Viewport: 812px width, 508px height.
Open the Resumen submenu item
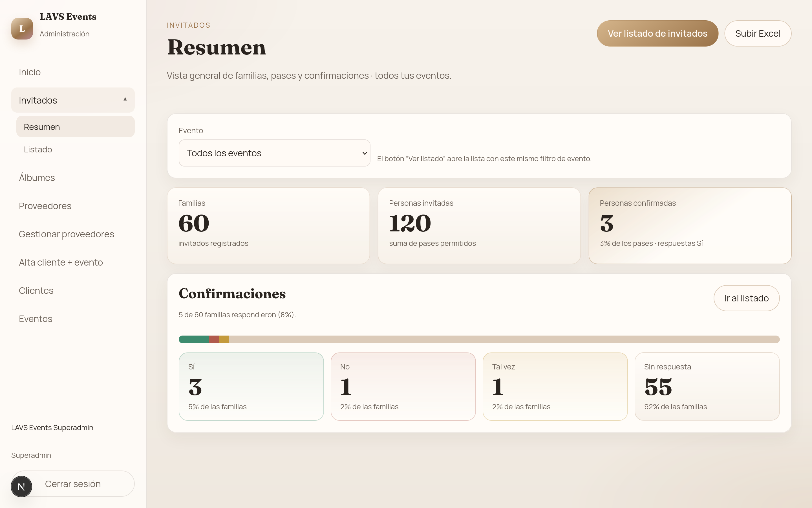pyautogui.click(x=76, y=127)
